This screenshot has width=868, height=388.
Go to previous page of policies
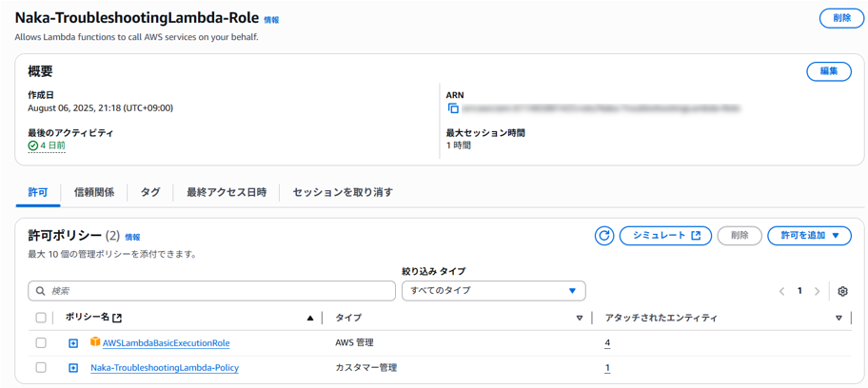click(782, 291)
